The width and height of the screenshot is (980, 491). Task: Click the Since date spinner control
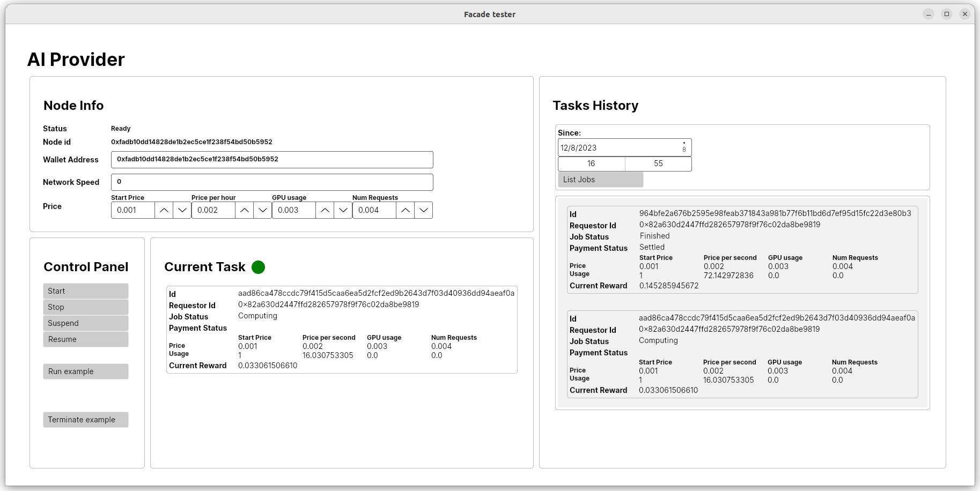[684, 147]
